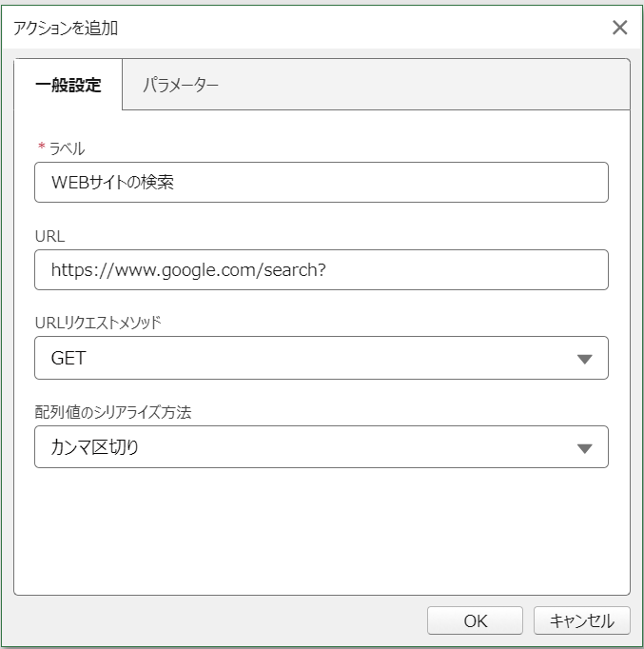Open the 配列値のシリアライズ方法 combo box
644x649 pixels.
[322, 447]
